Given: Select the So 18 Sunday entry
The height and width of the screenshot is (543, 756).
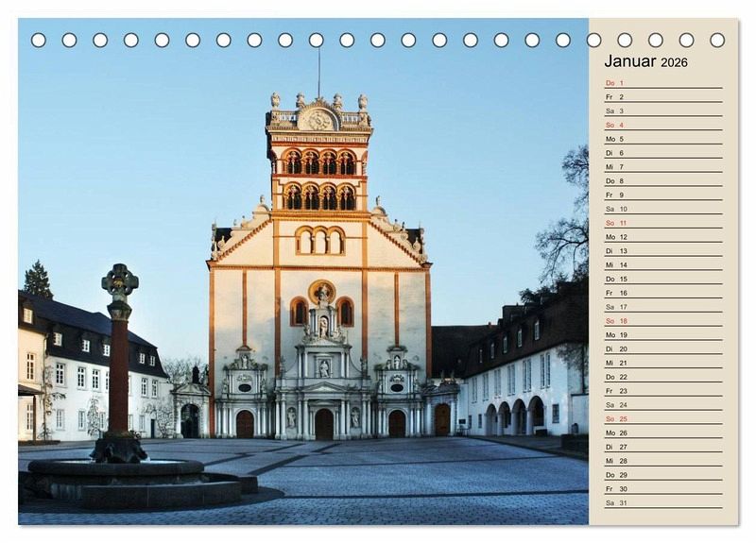Looking at the screenshot, I should coord(661,321).
